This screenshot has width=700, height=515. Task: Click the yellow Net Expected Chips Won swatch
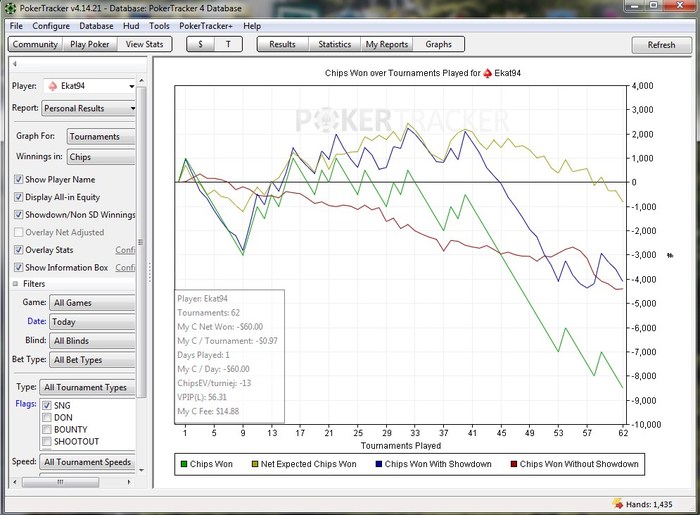pos(255,464)
